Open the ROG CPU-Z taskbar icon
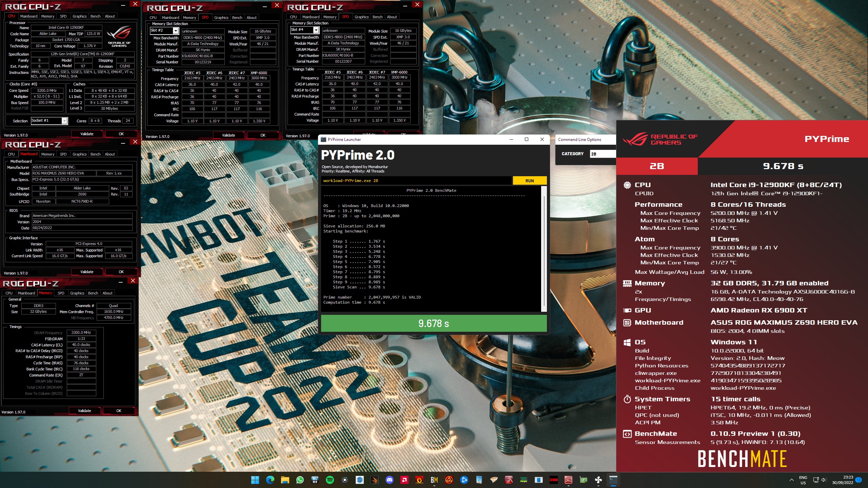This screenshot has height=488, width=868. [568, 480]
